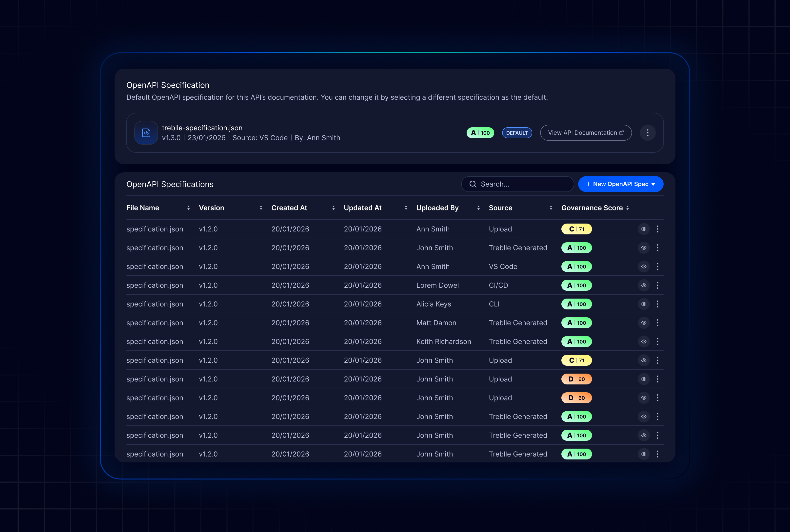Open the three-dot menu on default specification card
Viewport: 790px width, 532px height.
648,133
